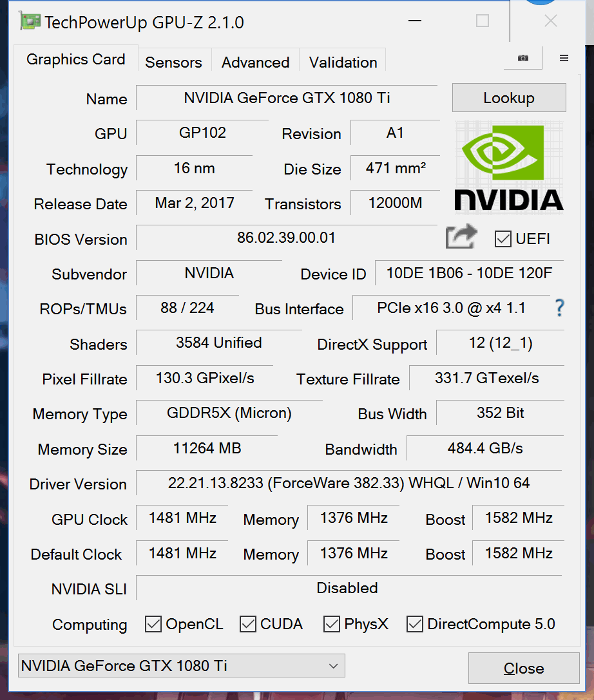The height and width of the screenshot is (700, 594).
Task: Toggle the OpenCL checkbox
Action: tap(153, 623)
